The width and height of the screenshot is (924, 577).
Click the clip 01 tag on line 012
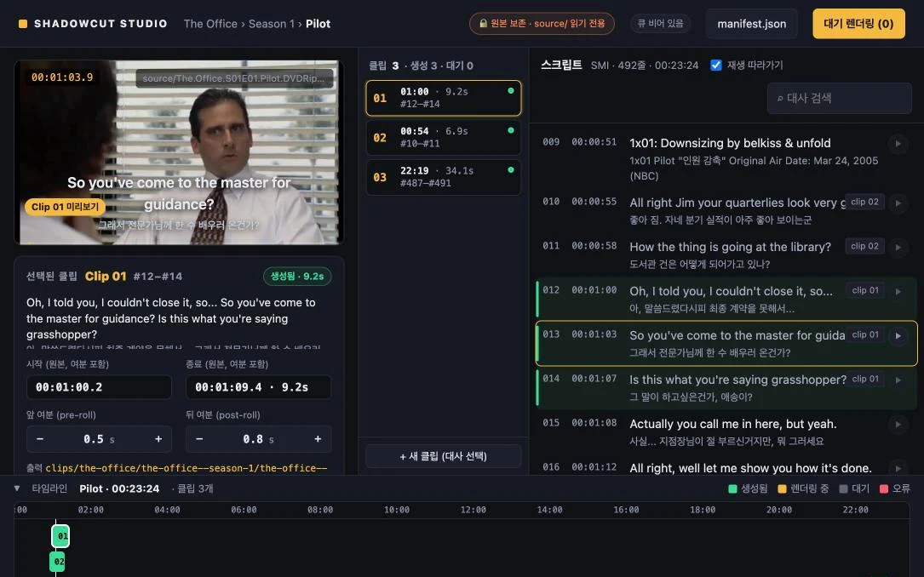[x=864, y=290]
